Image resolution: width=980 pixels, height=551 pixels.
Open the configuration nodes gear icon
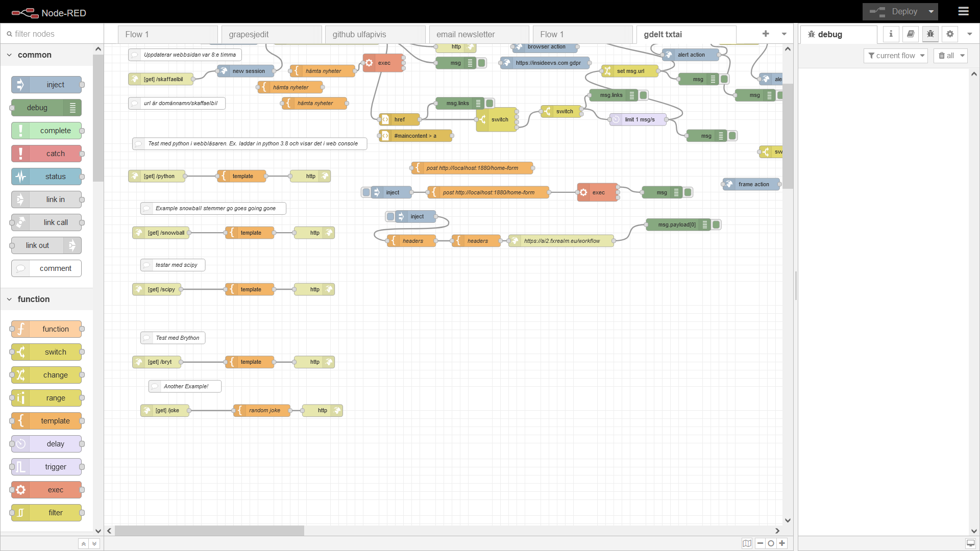(x=950, y=34)
